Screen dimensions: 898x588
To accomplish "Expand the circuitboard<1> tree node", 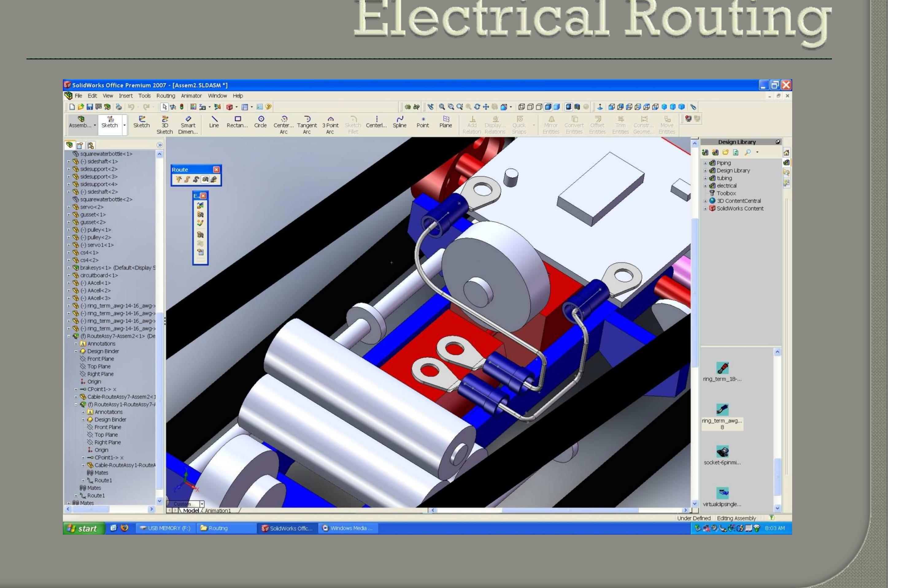I will 69,275.
